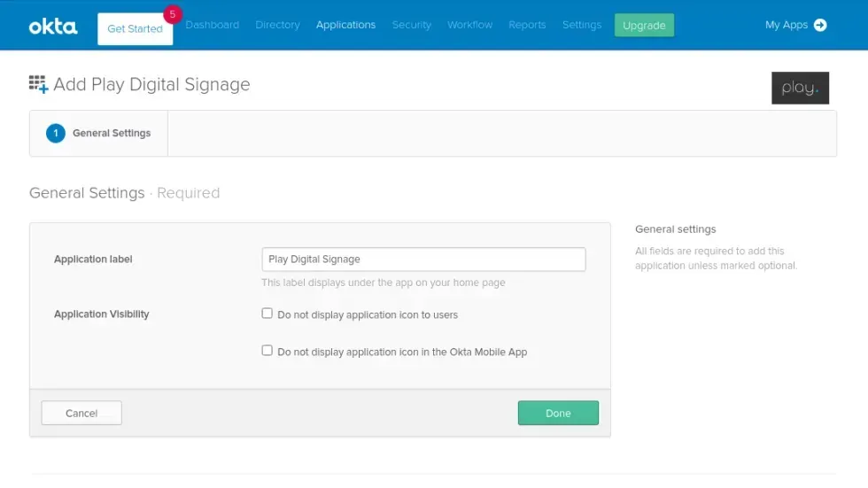Click 'All fields are required' help text
Screen dimensions: 868x488
point(716,259)
